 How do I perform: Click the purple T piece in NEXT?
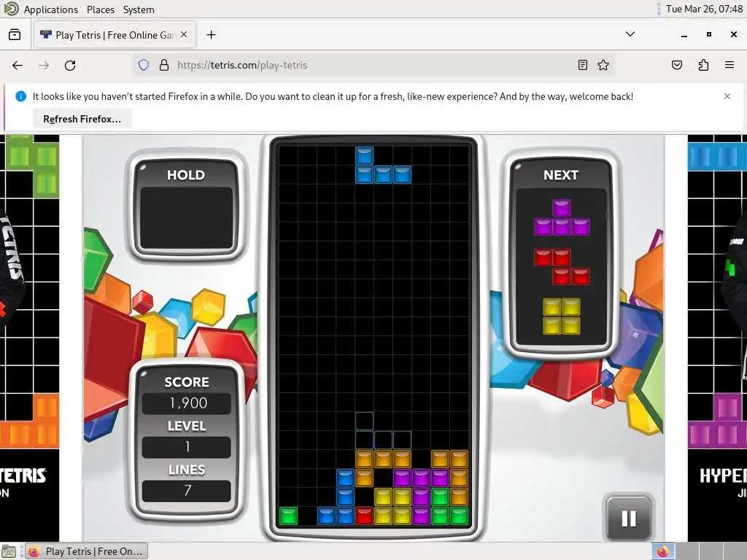click(561, 217)
